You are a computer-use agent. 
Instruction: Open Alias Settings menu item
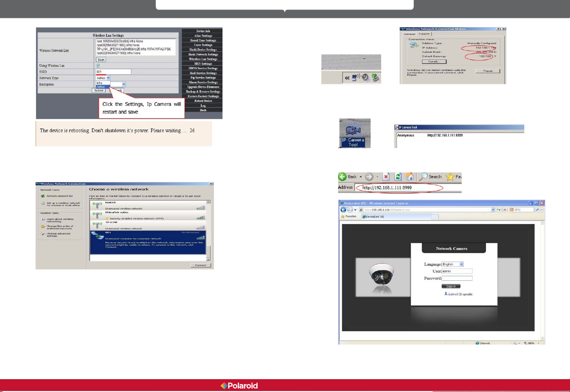(x=203, y=36)
